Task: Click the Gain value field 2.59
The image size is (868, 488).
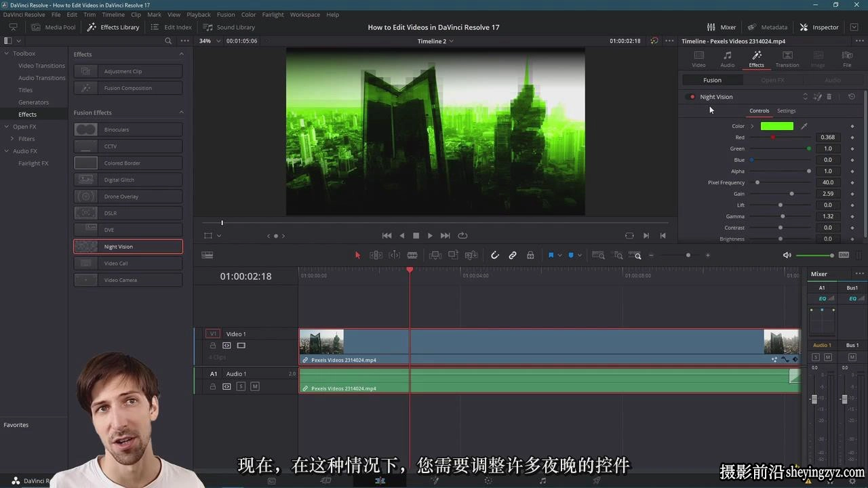Action: [x=827, y=194]
